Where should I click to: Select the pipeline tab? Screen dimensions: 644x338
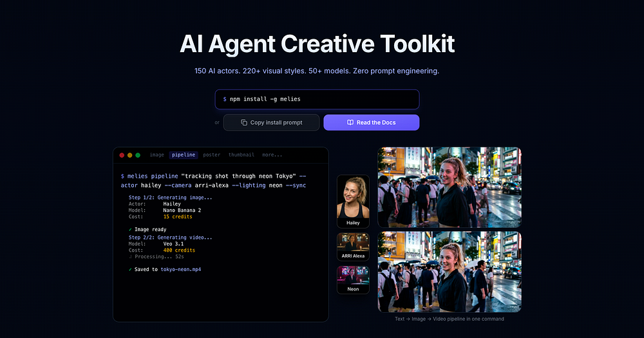tap(184, 155)
